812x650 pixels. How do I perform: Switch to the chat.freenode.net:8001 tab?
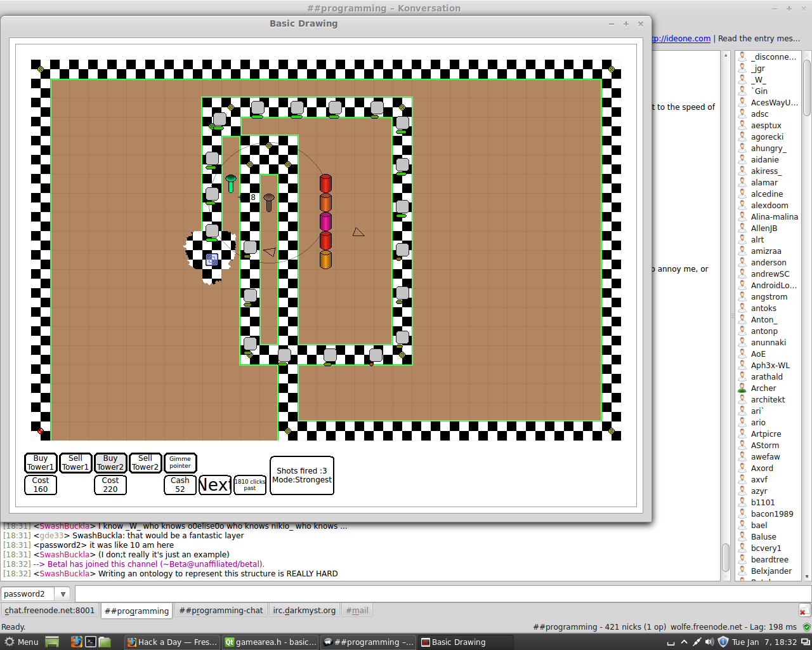50,611
